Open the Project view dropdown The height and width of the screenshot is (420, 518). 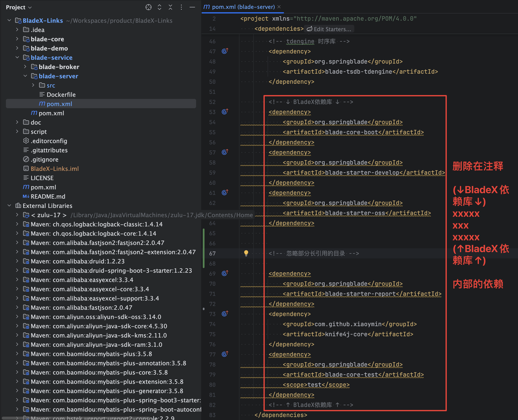19,7
